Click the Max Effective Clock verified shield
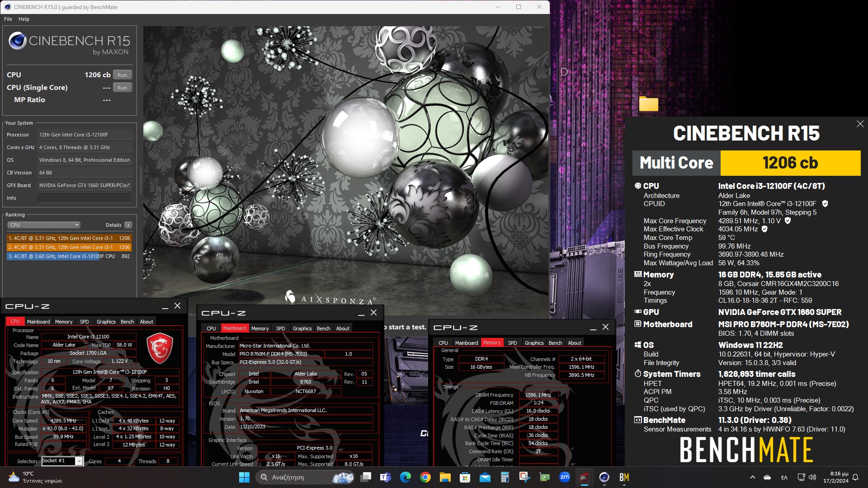 click(764, 229)
